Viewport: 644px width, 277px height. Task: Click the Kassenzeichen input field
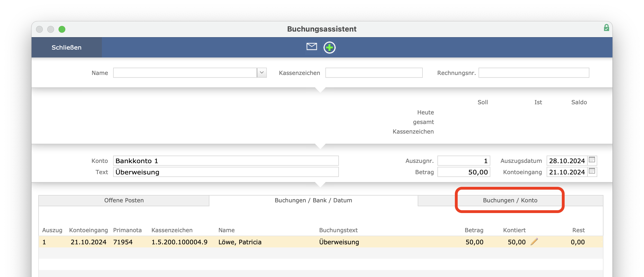374,73
